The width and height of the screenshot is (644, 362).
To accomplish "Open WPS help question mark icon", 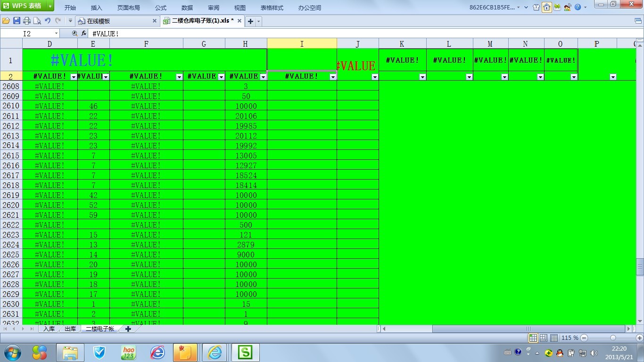I will click(x=578, y=8).
